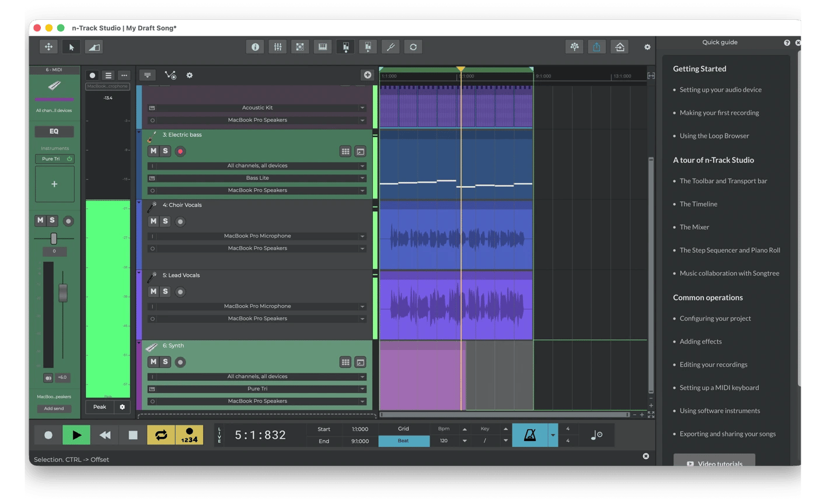Arm recording on Choir Vocals track
Image resolution: width=834 pixels, height=504 pixels.
(x=180, y=222)
